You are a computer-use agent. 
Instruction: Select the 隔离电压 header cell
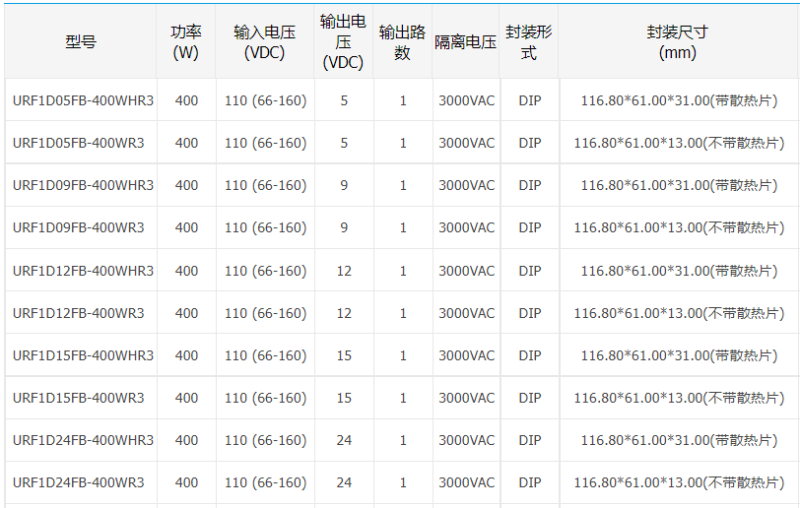point(465,42)
